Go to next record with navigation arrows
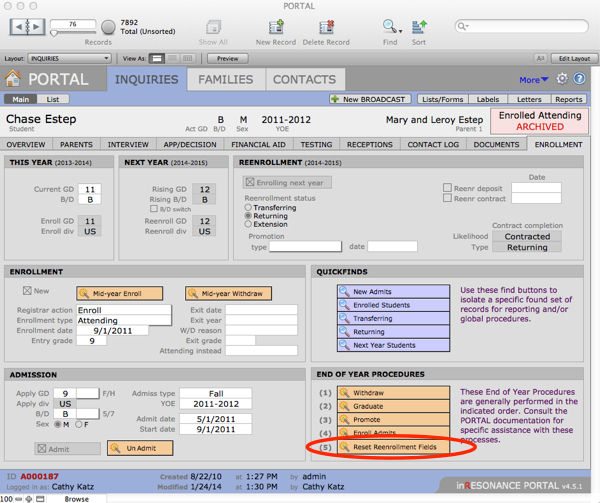The width and height of the screenshot is (600, 503). (37, 27)
